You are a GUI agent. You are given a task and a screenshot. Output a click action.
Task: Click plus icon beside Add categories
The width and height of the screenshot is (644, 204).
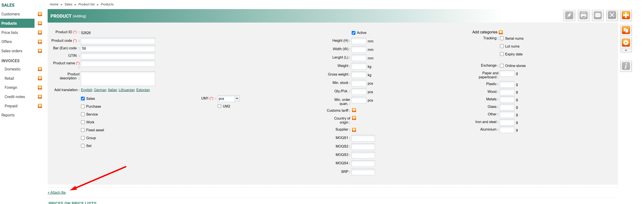[x=501, y=32]
